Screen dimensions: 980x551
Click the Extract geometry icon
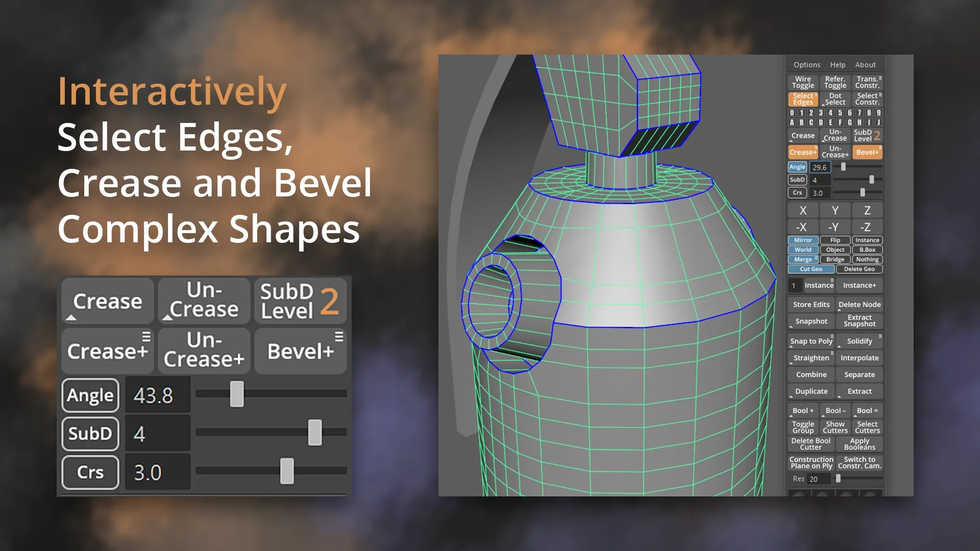pyautogui.click(x=860, y=391)
